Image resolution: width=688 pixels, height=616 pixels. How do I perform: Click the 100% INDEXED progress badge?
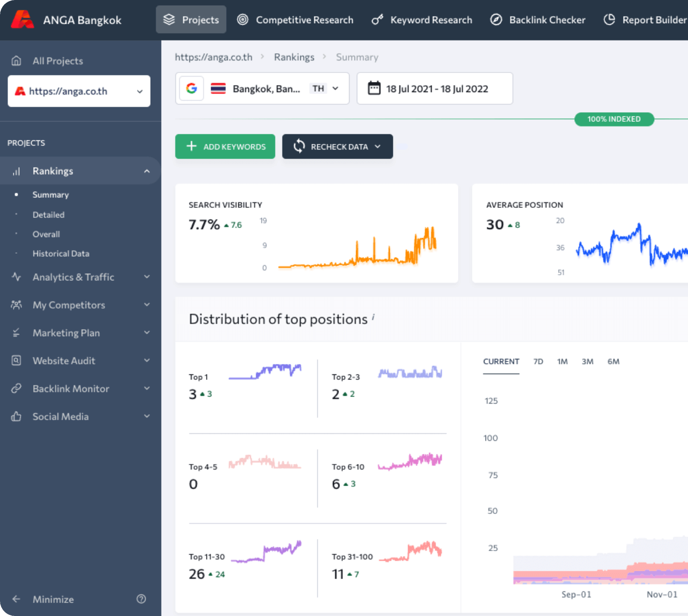[614, 119]
